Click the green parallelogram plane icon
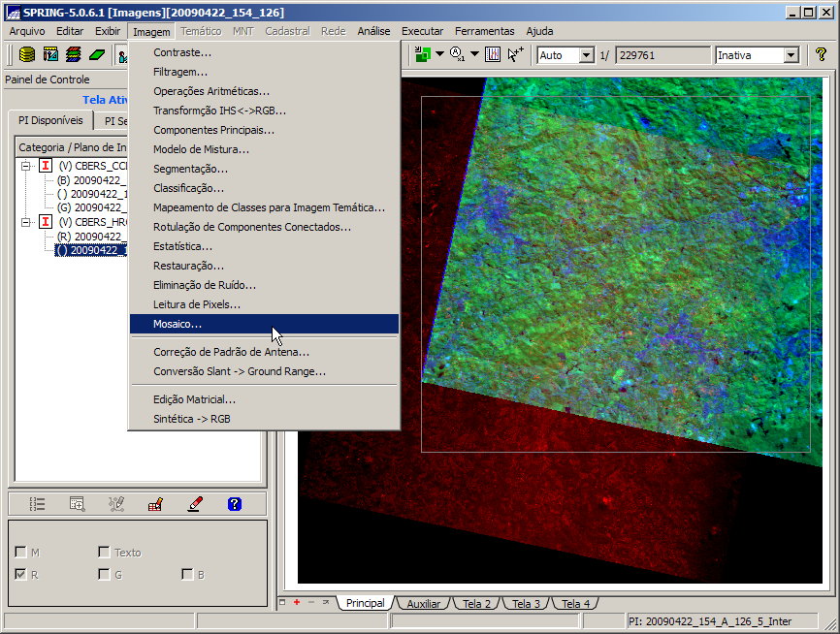Image resolution: width=840 pixels, height=634 pixels. 97,55
